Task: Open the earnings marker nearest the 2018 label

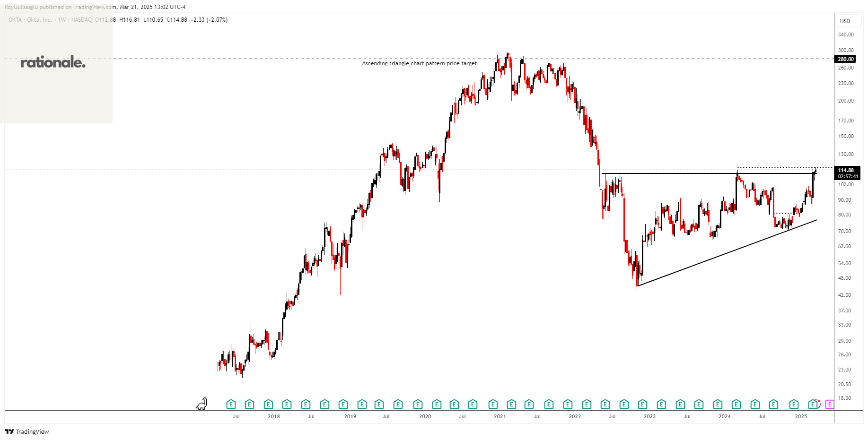Action: pos(268,404)
